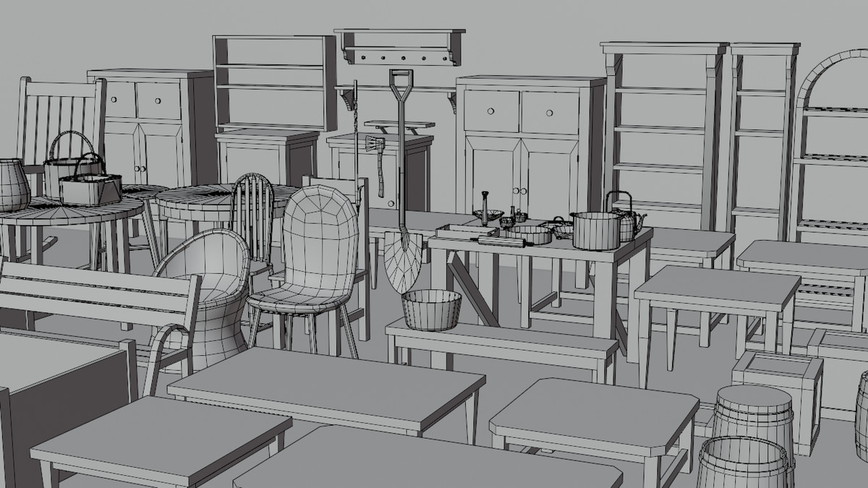Select the large cooking pot on table
This screenshot has width=868, height=488.
click(x=595, y=231)
